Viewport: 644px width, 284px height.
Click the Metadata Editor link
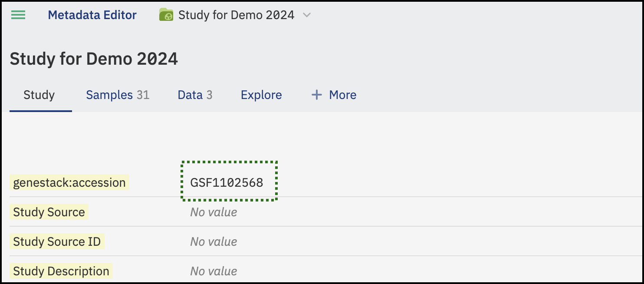pyautogui.click(x=92, y=15)
